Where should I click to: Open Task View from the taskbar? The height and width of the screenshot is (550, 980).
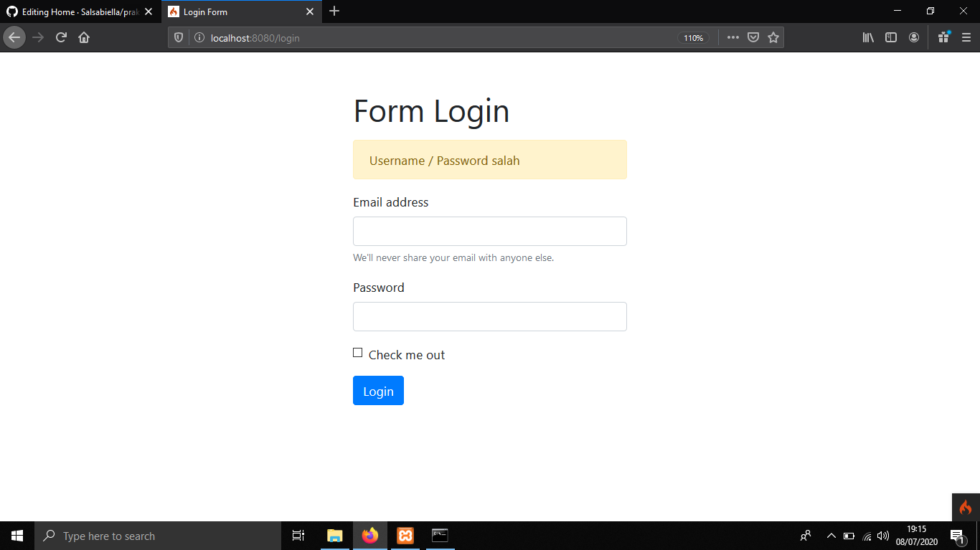298,536
